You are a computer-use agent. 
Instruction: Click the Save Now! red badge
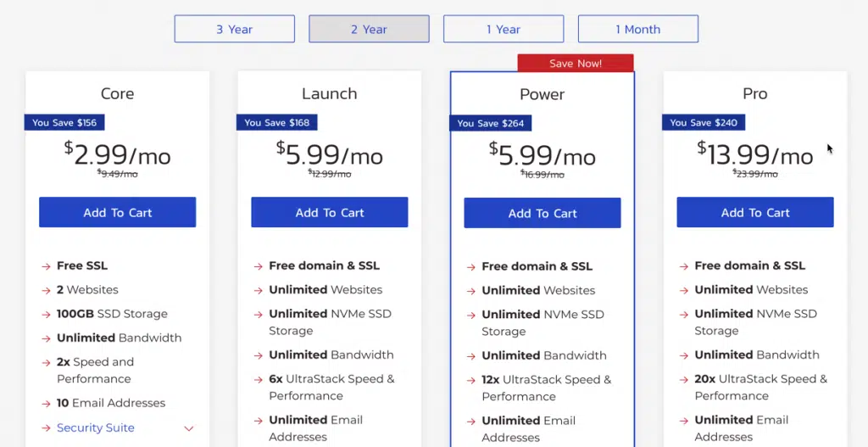576,63
